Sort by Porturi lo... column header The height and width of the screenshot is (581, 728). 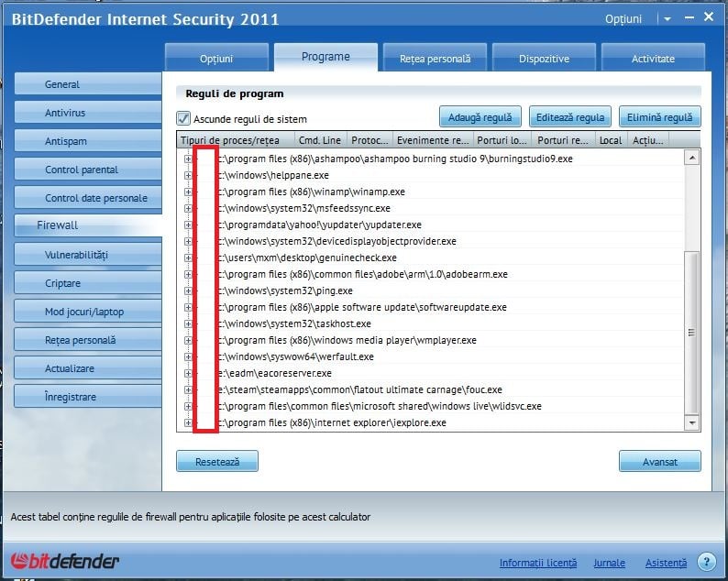(x=502, y=139)
